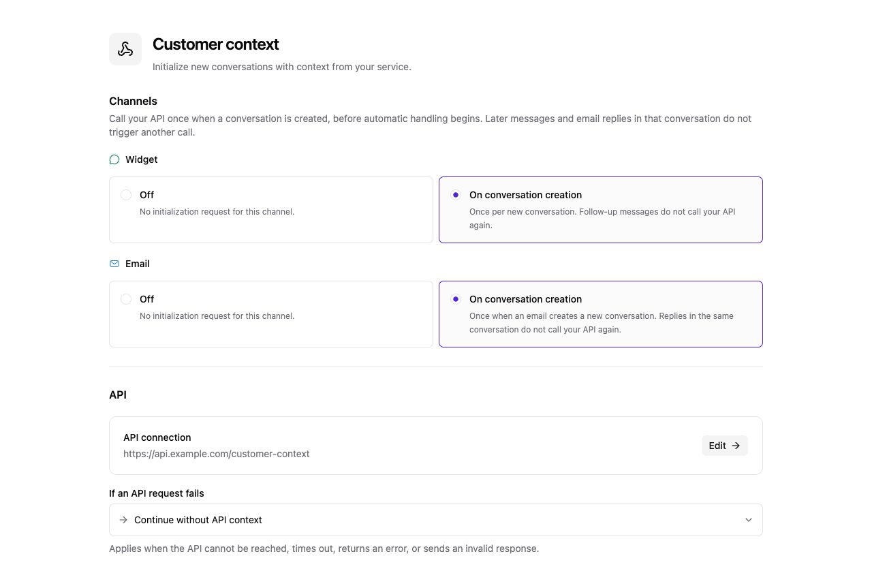
Task: Click the arrow icon before Continue without API context
Action: tap(123, 520)
